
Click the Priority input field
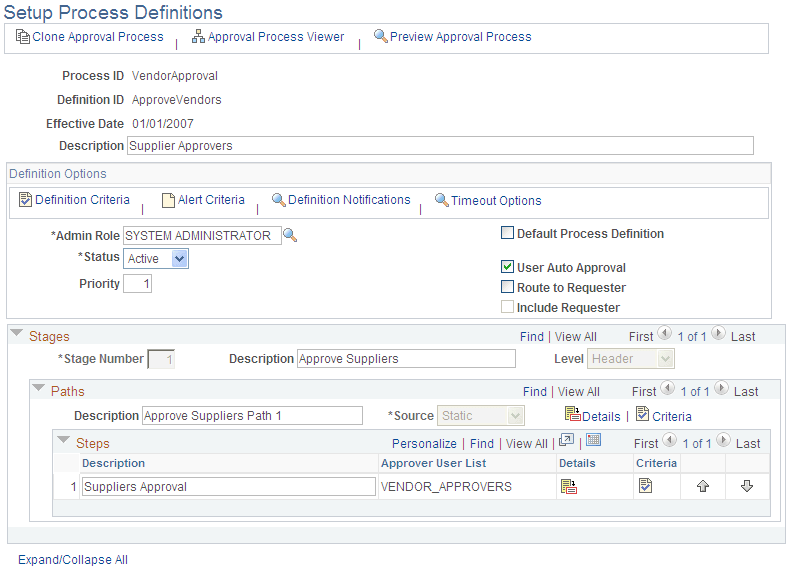point(138,284)
